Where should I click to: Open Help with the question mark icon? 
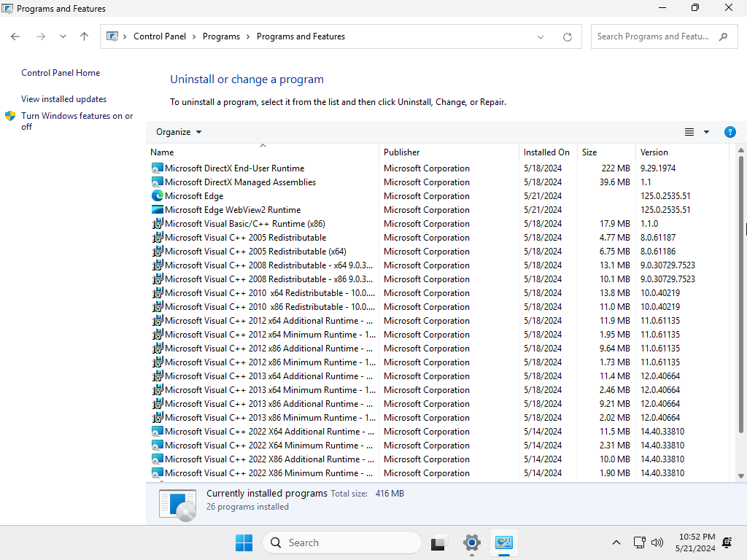[x=729, y=132]
